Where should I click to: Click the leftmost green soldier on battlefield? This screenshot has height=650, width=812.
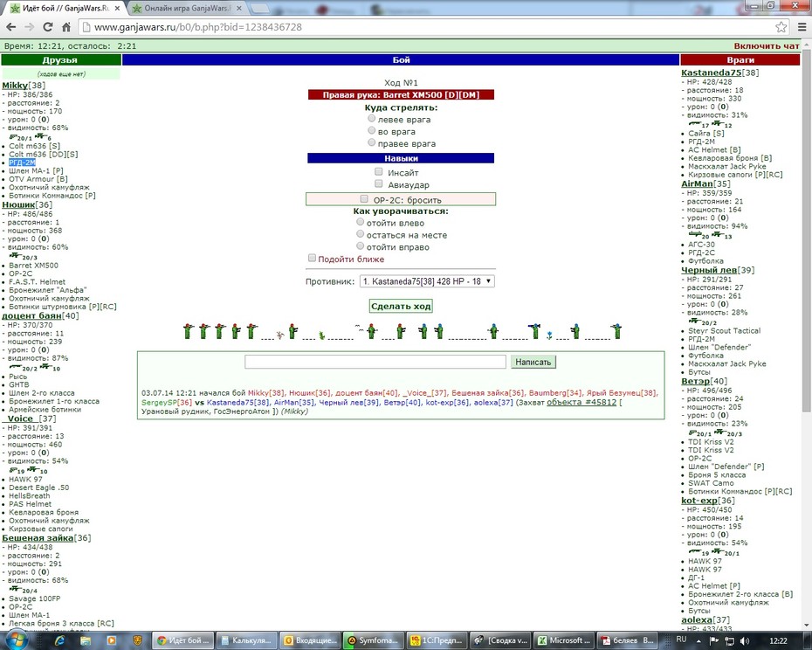pos(188,331)
